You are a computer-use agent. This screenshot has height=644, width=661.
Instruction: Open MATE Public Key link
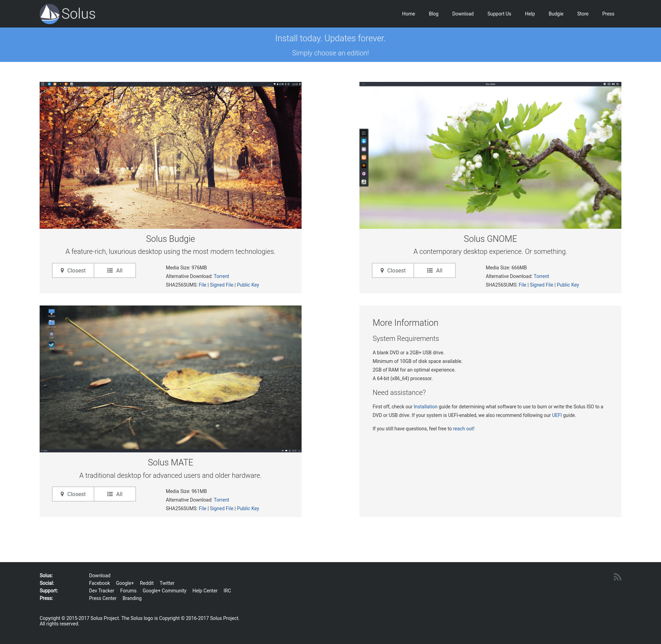click(x=248, y=508)
